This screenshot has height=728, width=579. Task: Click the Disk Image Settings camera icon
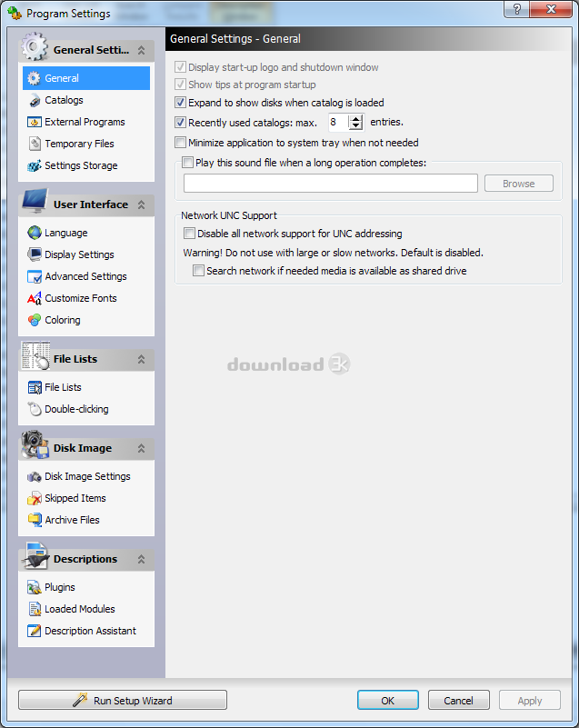click(35, 477)
